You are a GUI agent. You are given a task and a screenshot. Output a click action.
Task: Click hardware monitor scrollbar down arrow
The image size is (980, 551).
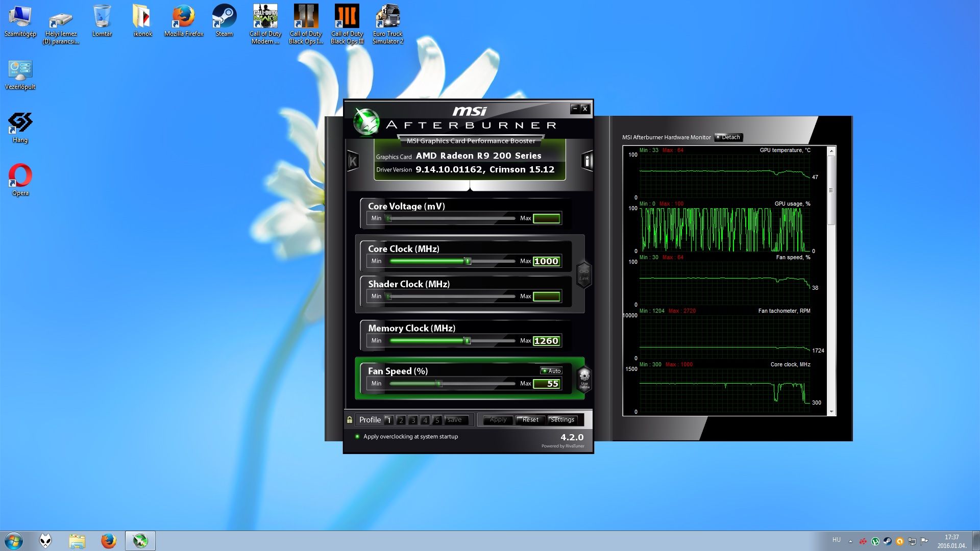[x=831, y=412]
